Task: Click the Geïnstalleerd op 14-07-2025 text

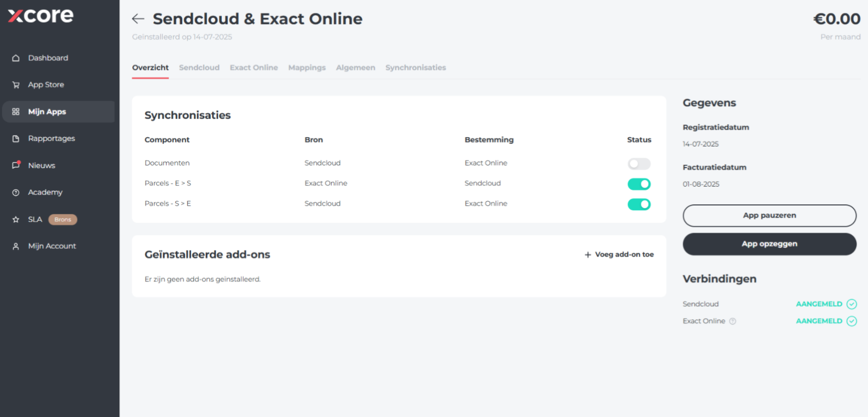Action: [182, 37]
